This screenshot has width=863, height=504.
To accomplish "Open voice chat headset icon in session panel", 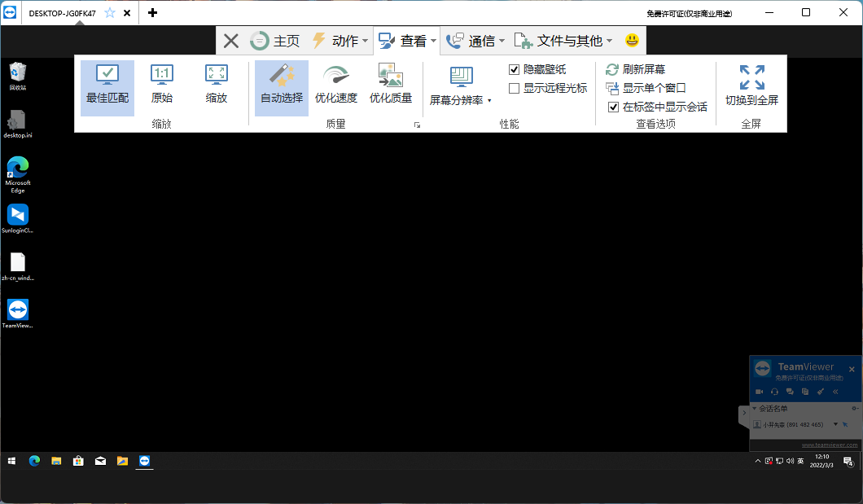I will point(774,392).
